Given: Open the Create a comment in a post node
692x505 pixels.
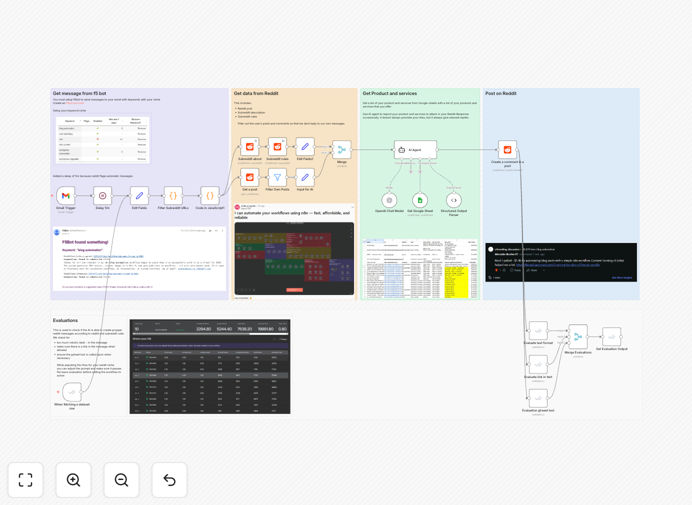Looking at the screenshot, I should (508, 150).
